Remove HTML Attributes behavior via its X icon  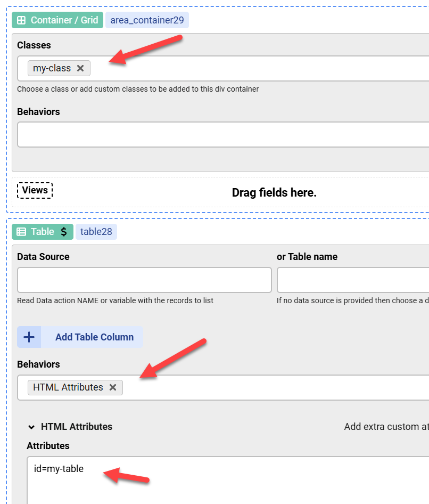coord(113,387)
